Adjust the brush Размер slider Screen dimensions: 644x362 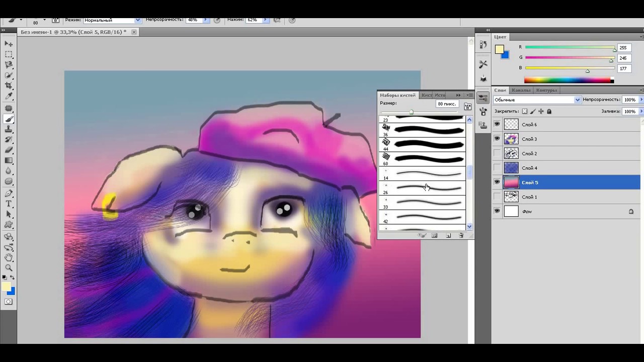pyautogui.click(x=411, y=112)
